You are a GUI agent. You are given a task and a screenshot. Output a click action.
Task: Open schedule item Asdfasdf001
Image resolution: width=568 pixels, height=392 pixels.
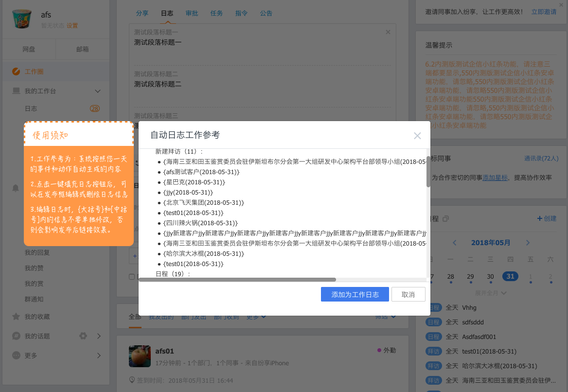pos(479,337)
